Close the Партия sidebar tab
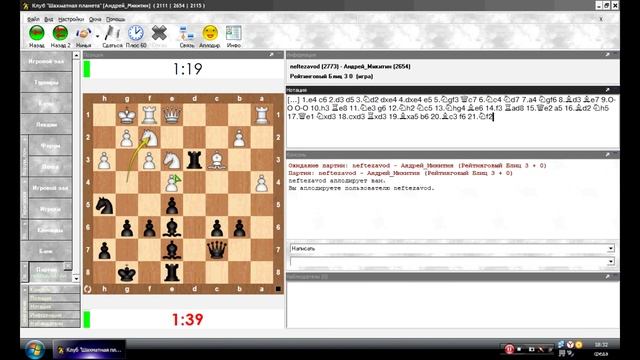This screenshot has height=360, width=640. pos(68,266)
